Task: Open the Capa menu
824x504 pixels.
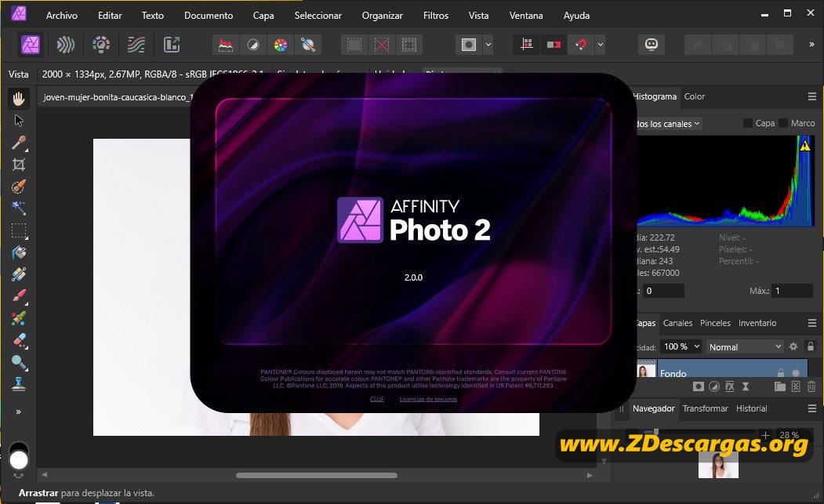Action: (263, 16)
